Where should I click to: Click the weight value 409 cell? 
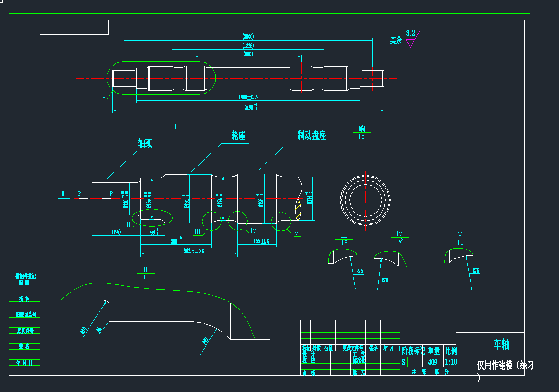(x=433, y=362)
